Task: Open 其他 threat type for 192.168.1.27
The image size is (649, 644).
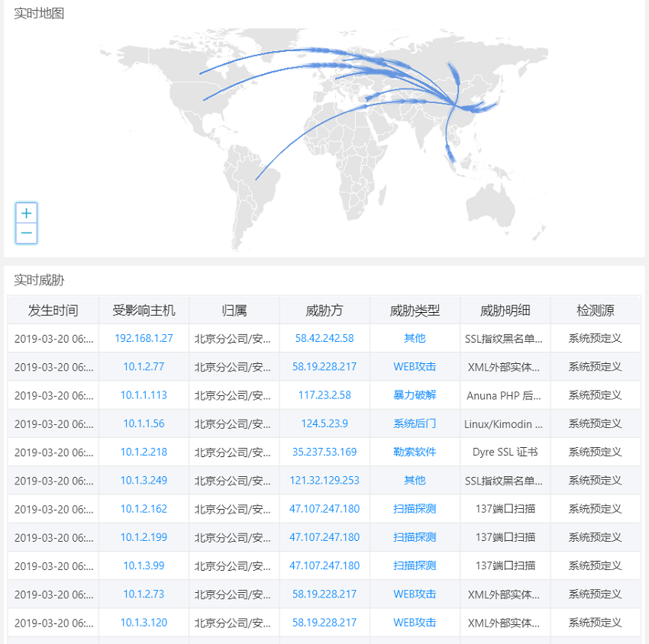Action: (x=415, y=338)
